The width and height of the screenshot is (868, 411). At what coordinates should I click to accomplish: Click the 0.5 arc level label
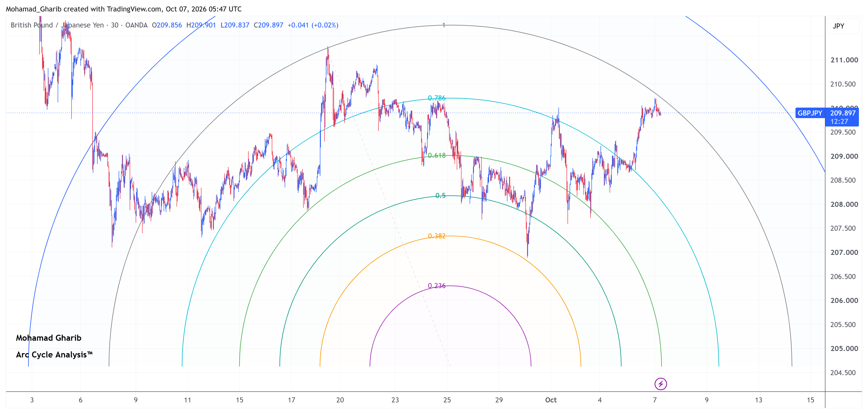(x=440, y=196)
